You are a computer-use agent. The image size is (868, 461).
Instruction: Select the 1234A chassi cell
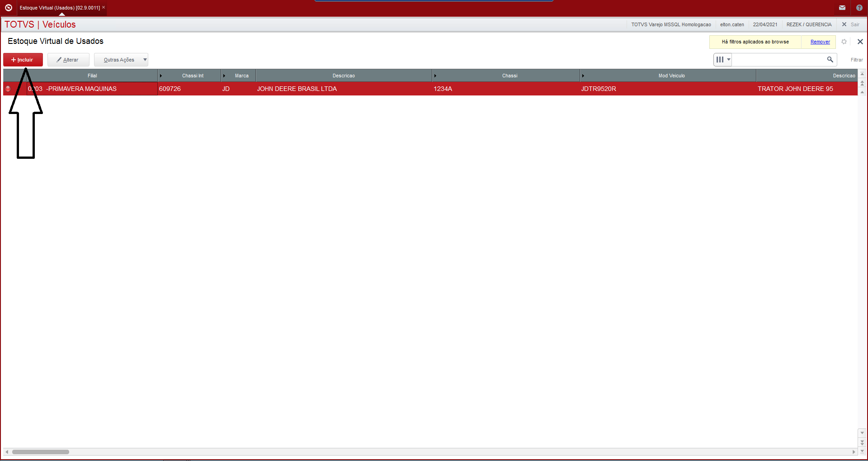tap(506, 89)
